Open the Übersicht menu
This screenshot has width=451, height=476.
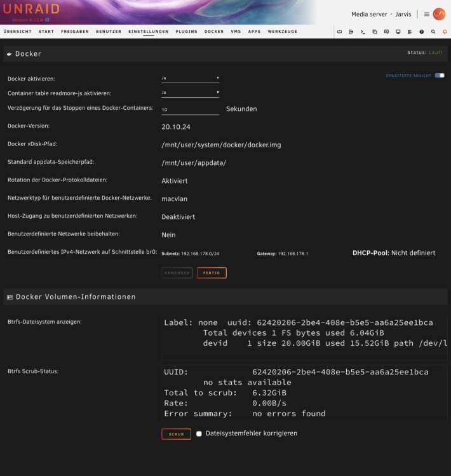coord(17,32)
